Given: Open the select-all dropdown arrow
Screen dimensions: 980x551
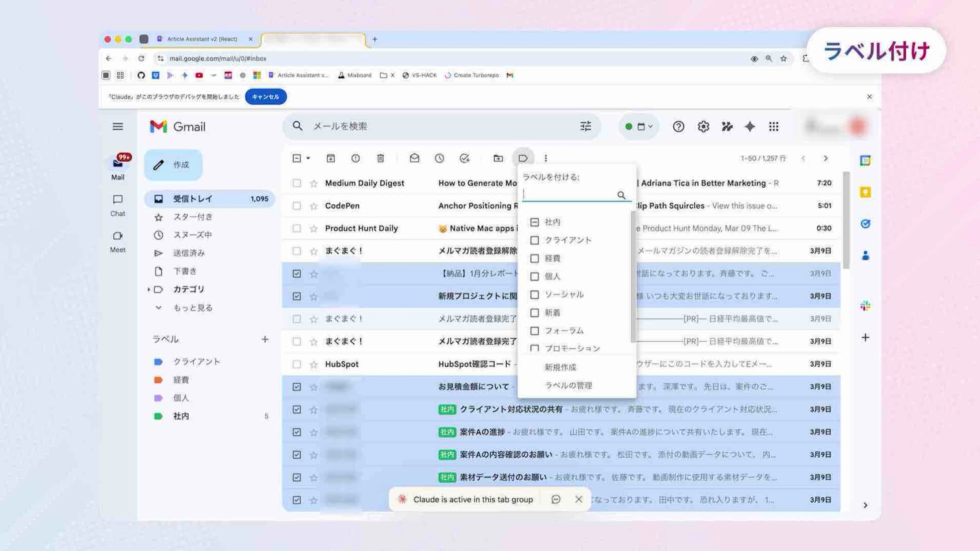Looking at the screenshot, I should tap(308, 158).
